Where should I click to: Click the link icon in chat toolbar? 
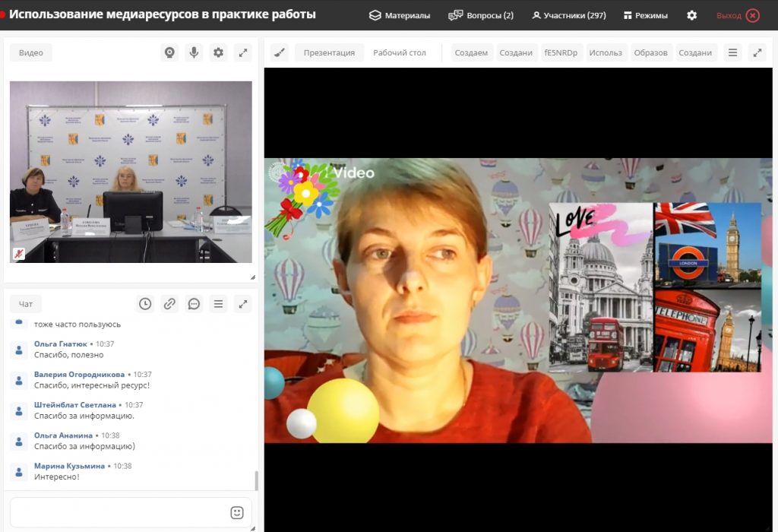point(169,304)
